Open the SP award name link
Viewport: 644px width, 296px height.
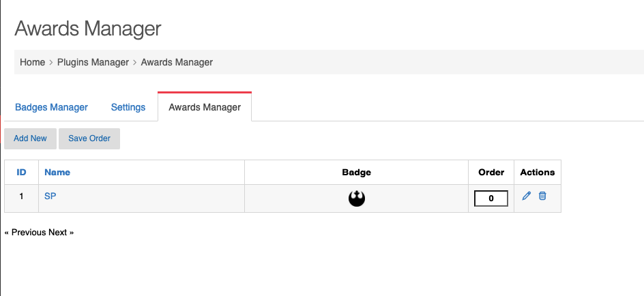click(50, 196)
